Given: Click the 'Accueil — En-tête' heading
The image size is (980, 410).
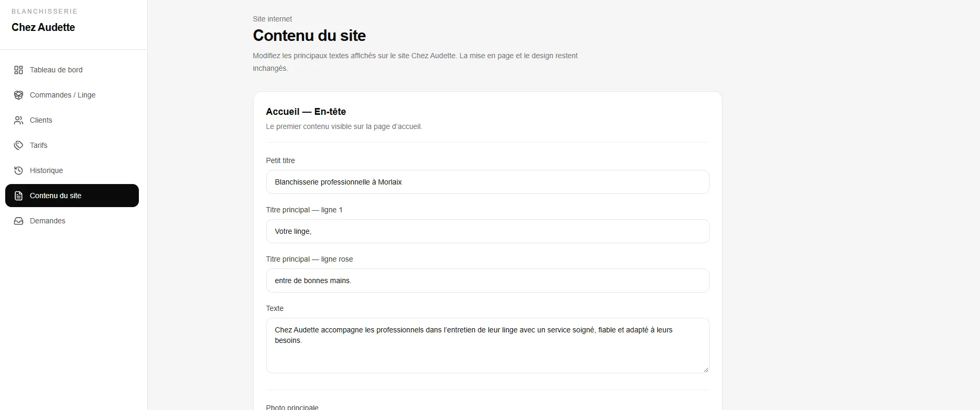Looking at the screenshot, I should click(x=306, y=112).
